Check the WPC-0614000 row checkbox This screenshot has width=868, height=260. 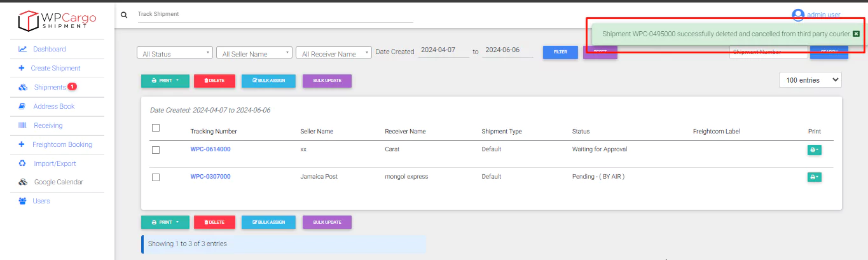[x=156, y=150]
